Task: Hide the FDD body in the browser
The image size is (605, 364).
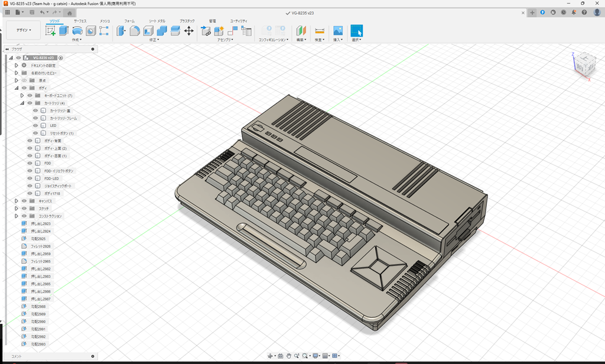Action: coord(30,163)
